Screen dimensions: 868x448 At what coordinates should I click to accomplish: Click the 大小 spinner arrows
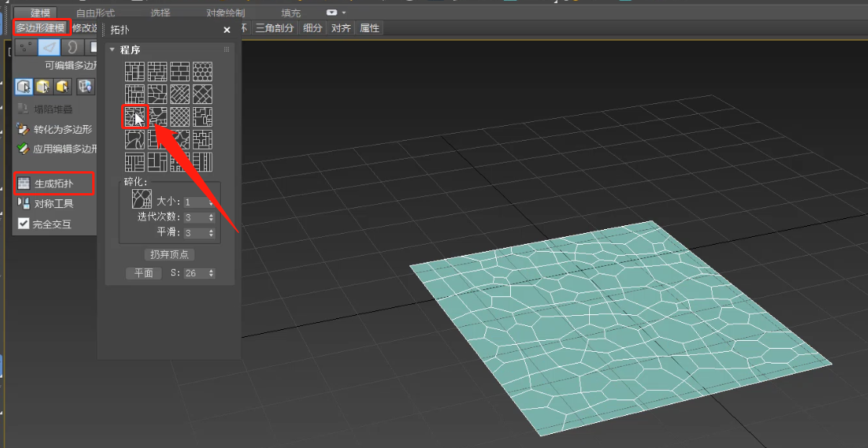[211, 202]
